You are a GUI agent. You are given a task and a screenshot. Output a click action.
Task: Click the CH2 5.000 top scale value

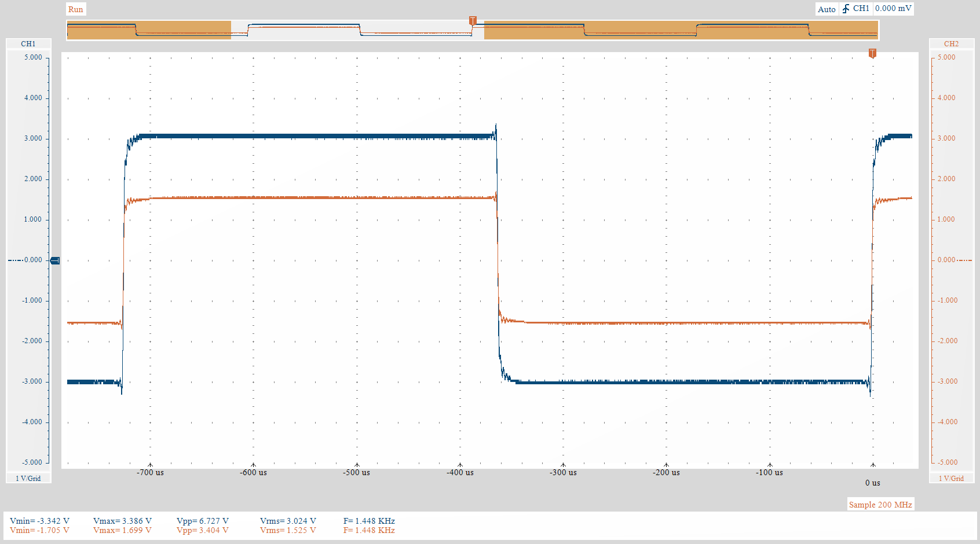click(x=946, y=57)
